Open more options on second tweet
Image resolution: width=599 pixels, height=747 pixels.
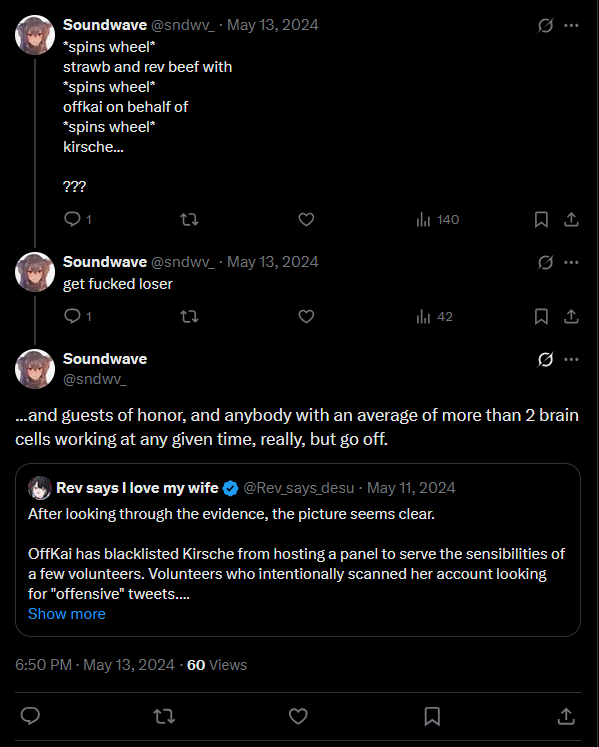(x=571, y=262)
